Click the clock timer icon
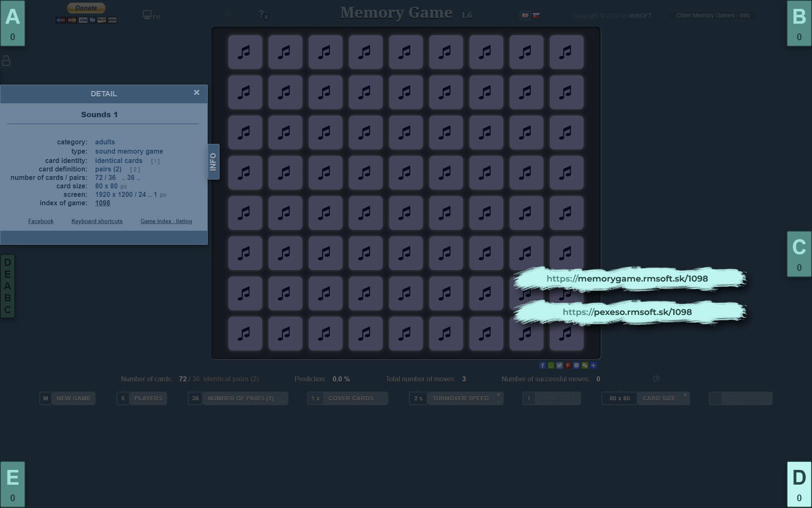The image size is (812, 508). 656,379
